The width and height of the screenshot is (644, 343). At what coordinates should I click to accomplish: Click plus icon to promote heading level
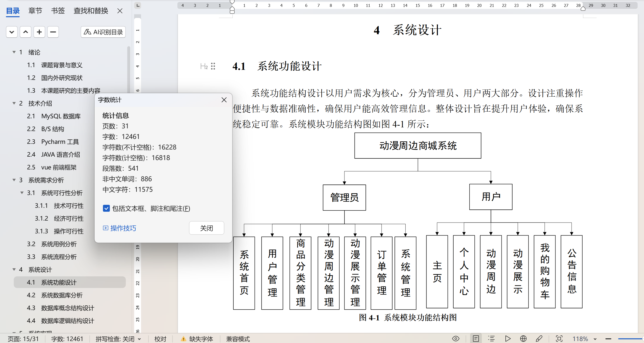[39, 32]
